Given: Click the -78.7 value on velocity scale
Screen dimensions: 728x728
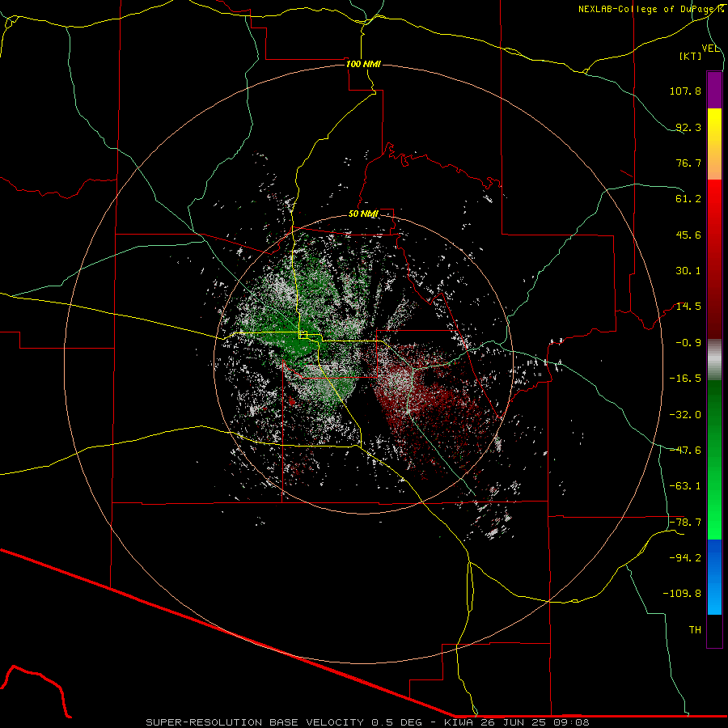Looking at the screenshot, I should point(685,523).
